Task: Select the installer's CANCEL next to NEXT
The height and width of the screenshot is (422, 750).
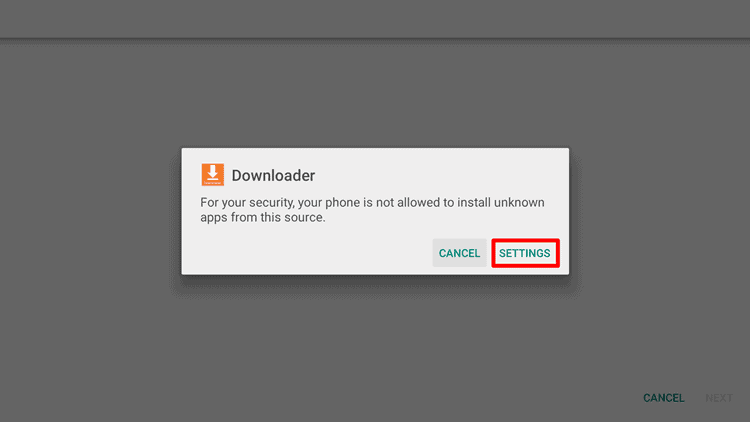Action: click(663, 398)
